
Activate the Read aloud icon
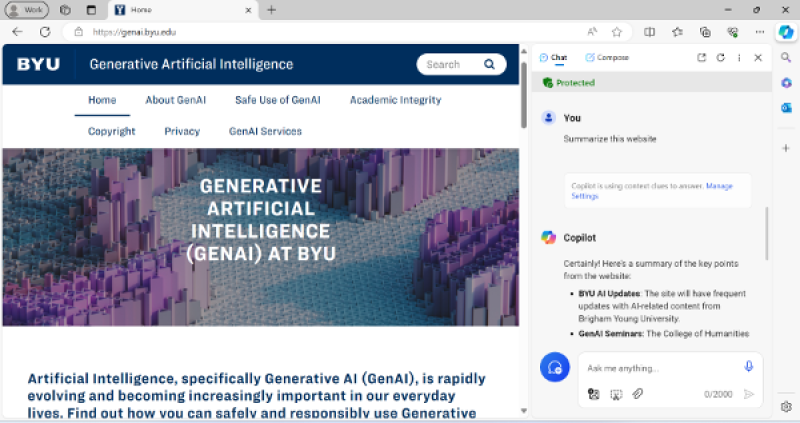point(592,32)
